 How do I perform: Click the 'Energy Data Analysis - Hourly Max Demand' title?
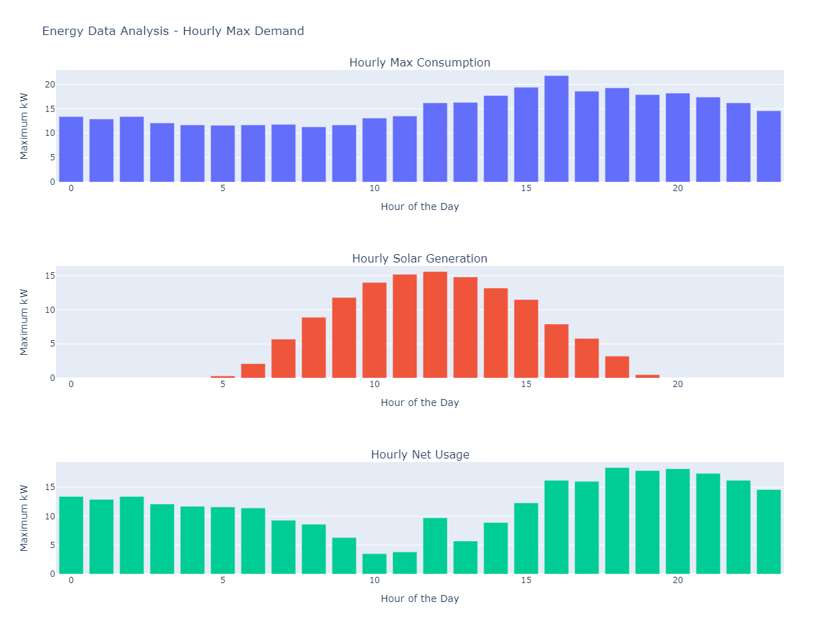pyautogui.click(x=173, y=31)
